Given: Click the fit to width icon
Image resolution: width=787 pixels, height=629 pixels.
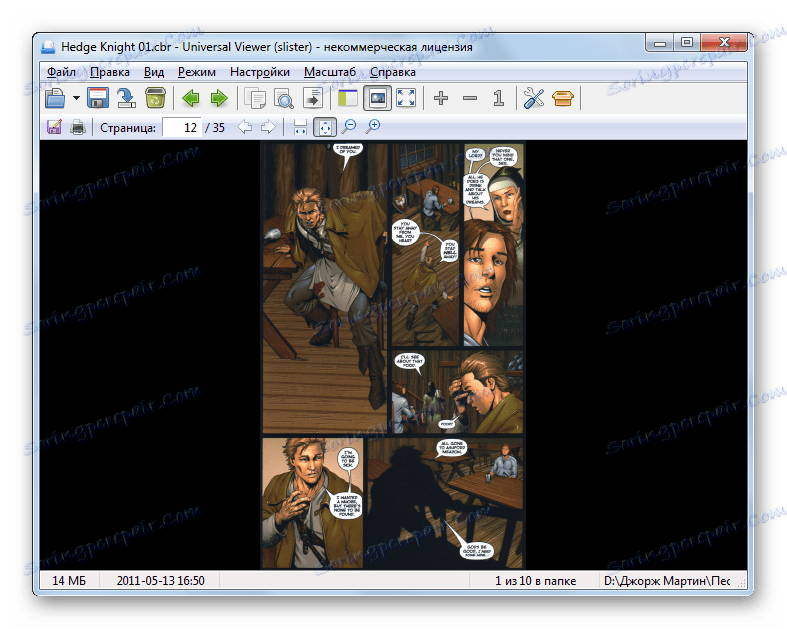Looking at the screenshot, I should click(x=300, y=127).
